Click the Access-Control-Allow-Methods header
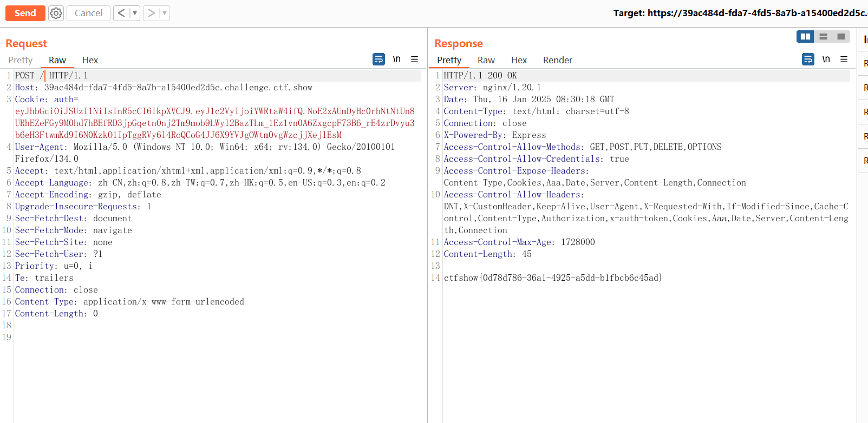The width and height of the screenshot is (868, 423). coord(583,147)
